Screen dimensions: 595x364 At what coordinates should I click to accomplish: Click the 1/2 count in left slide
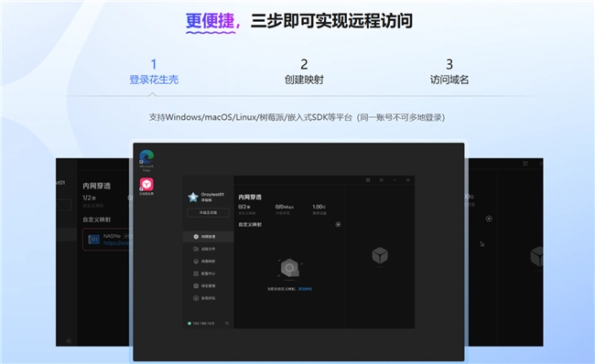pyautogui.click(x=89, y=198)
